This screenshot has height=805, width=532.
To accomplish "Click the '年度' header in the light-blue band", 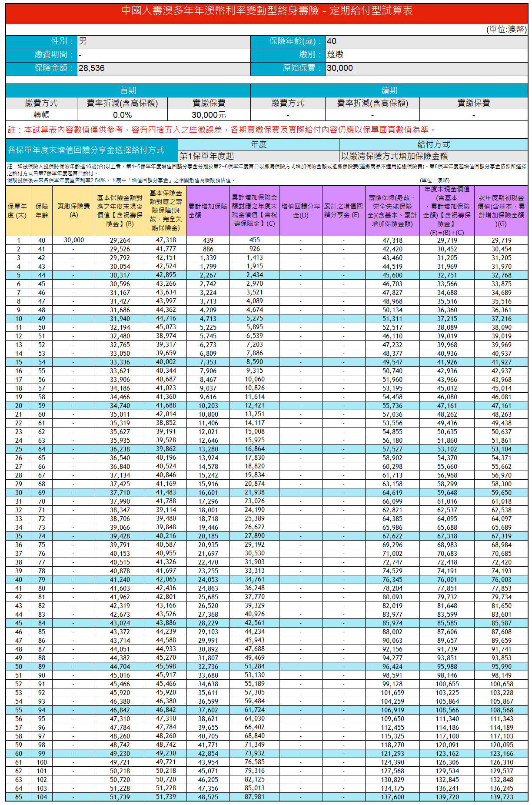I will click(x=259, y=144).
